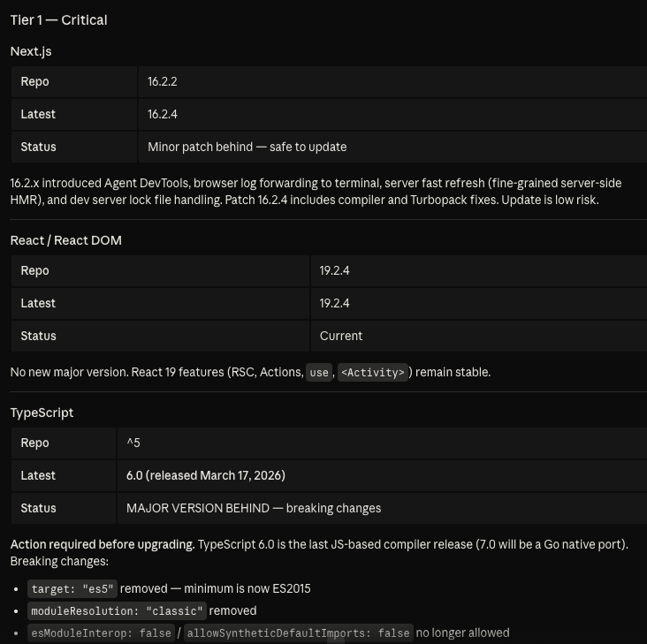The height and width of the screenshot is (644, 647).
Task: Click 'esModuleInterop: false' code chip
Action: pos(101,633)
